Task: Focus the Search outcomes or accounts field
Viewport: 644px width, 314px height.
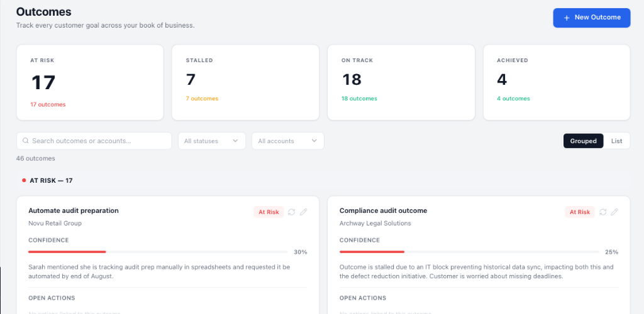Action: 94,141
